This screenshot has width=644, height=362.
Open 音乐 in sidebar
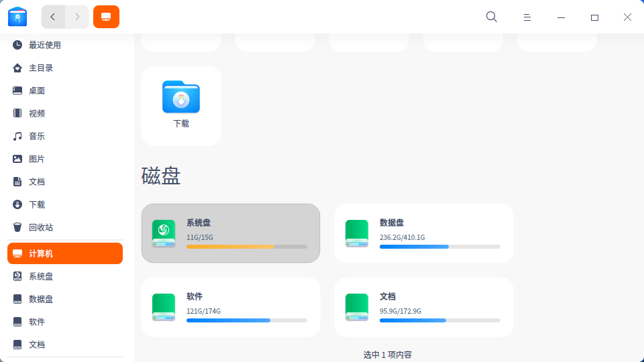(65, 136)
